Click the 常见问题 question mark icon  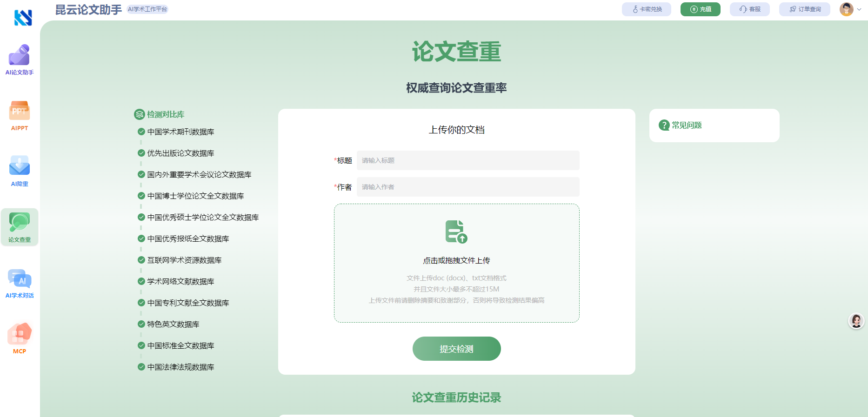664,125
